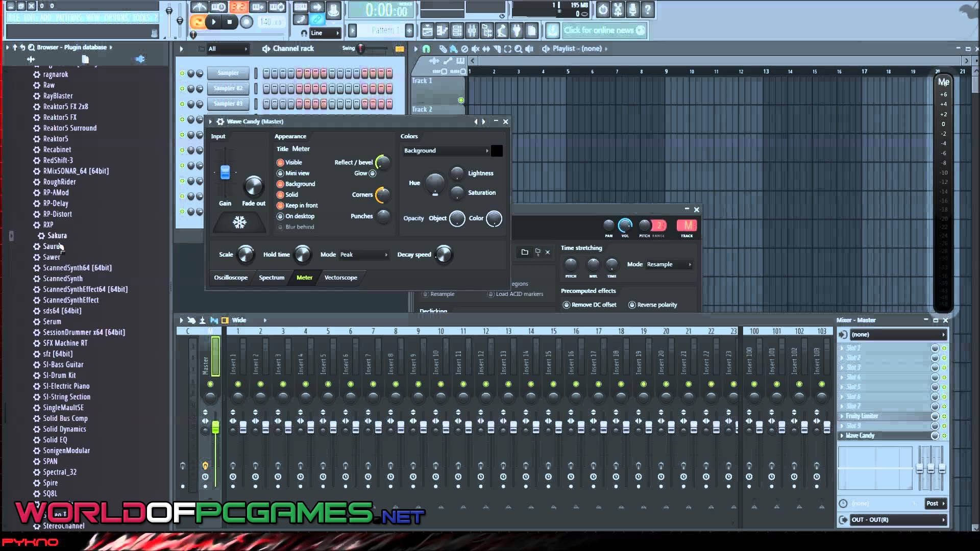Select Sakura in plugin browser
This screenshot has width=980, height=551.
click(57, 236)
